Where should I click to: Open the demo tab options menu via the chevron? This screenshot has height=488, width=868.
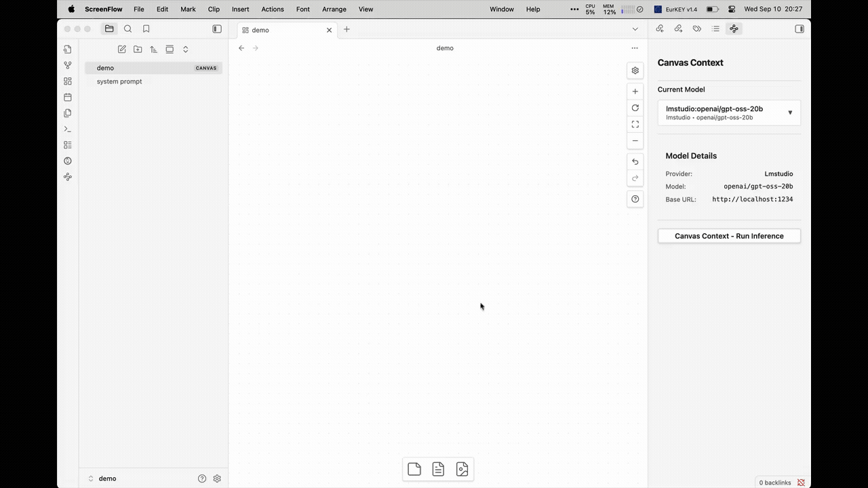tap(635, 28)
